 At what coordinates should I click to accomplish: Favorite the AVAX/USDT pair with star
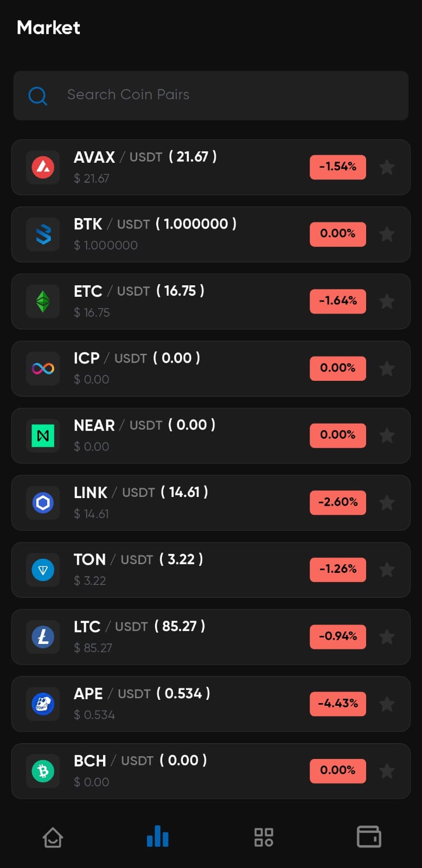coord(387,167)
